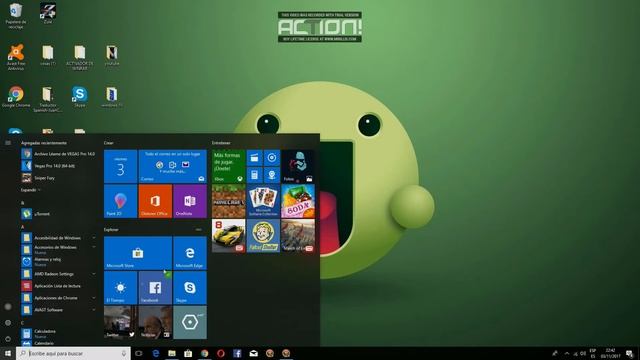Expand the Accesorios de Windows folder
The height and width of the screenshot is (360, 640).
click(58, 249)
